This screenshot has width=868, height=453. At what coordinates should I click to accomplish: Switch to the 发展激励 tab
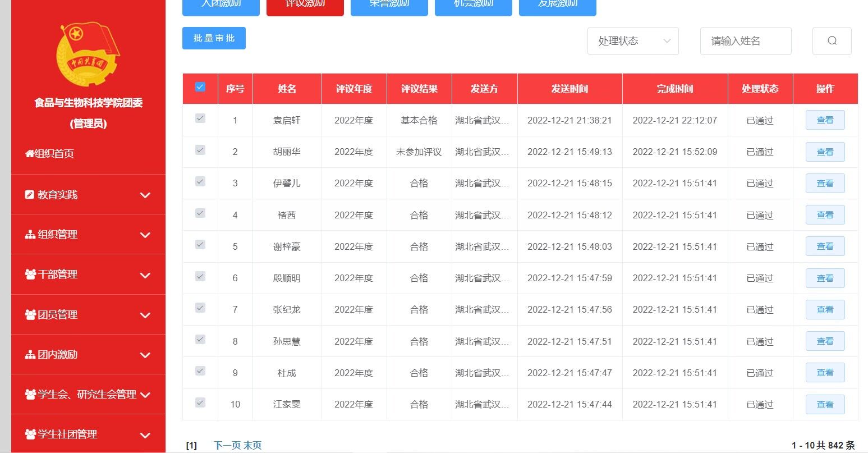pyautogui.click(x=557, y=6)
